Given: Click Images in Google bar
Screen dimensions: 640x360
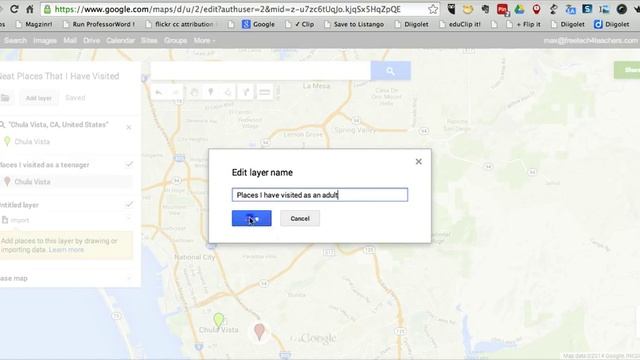Looking at the screenshot, I should point(45,40).
